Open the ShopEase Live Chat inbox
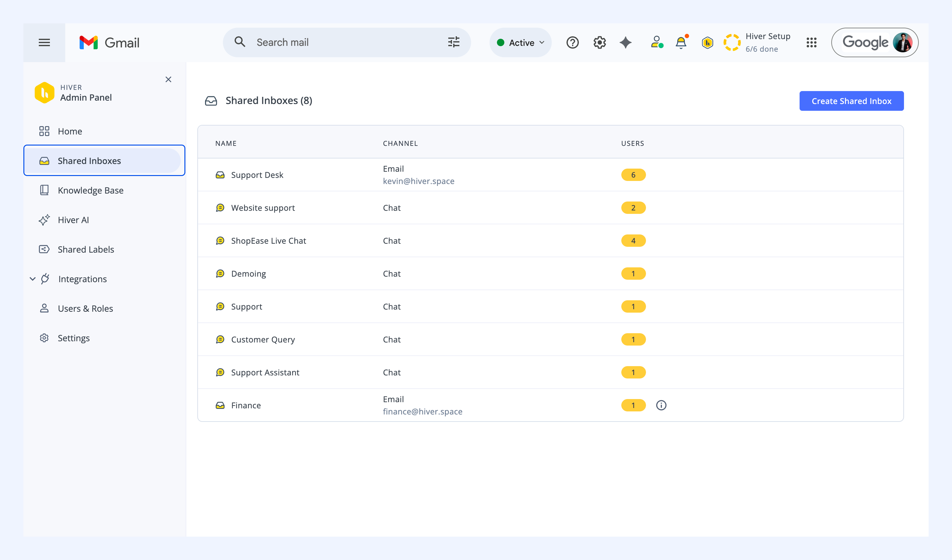 [551, 241]
